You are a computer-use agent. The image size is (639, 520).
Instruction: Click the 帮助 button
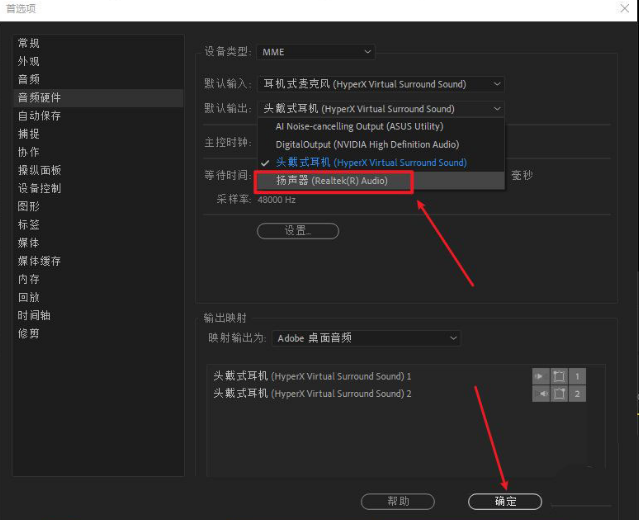point(398,501)
